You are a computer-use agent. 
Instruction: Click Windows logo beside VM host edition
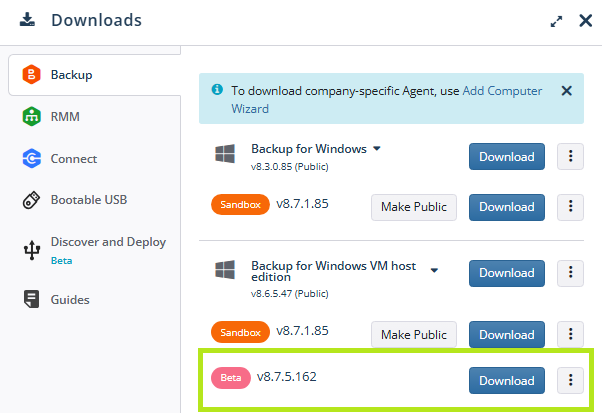pyautogui.click(x=225, y=269)
